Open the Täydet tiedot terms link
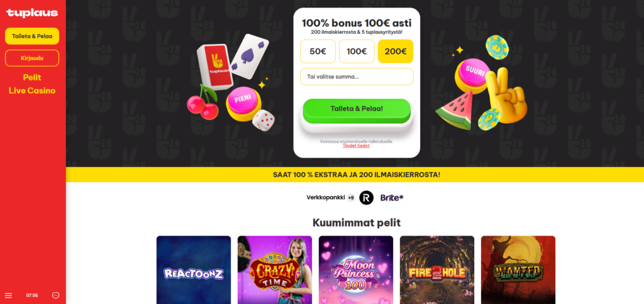The image size is (644, 304). click(x=356, y=146)
